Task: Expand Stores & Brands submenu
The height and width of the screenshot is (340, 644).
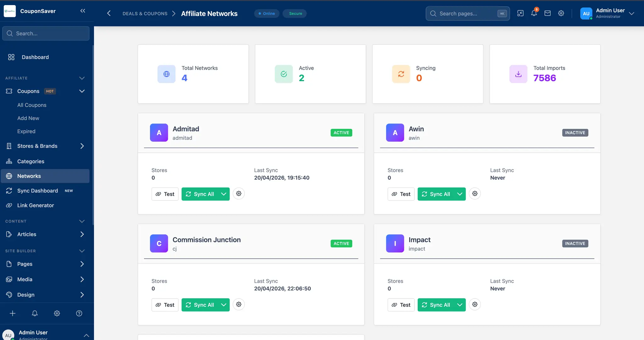Action: (x=82, y=146)
